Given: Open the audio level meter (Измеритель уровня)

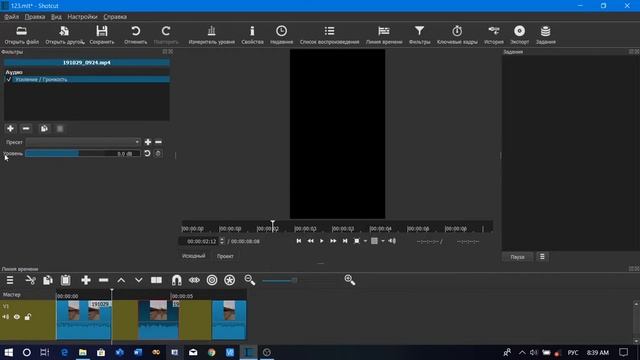Looking at the screenshot, I should click(211, 35).
